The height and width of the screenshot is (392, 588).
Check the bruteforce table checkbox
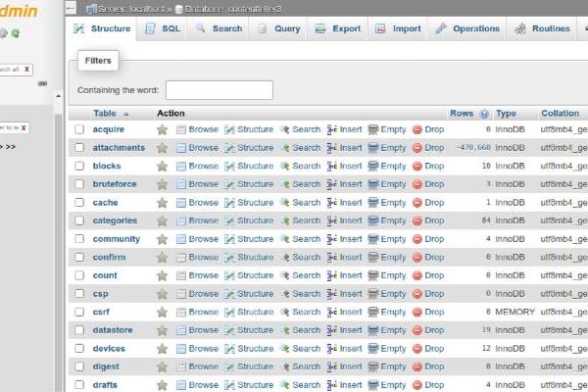pos(79,184)
